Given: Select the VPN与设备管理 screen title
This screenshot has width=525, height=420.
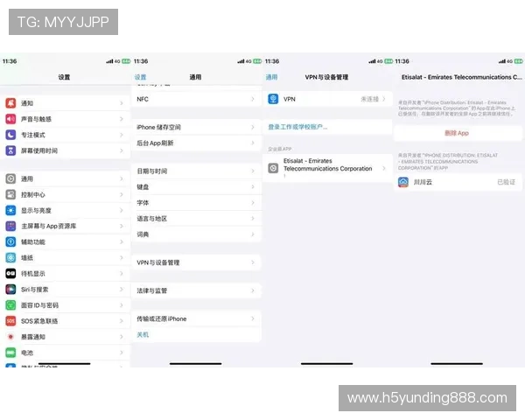Looking at the screenshot, I should [326, 77].
